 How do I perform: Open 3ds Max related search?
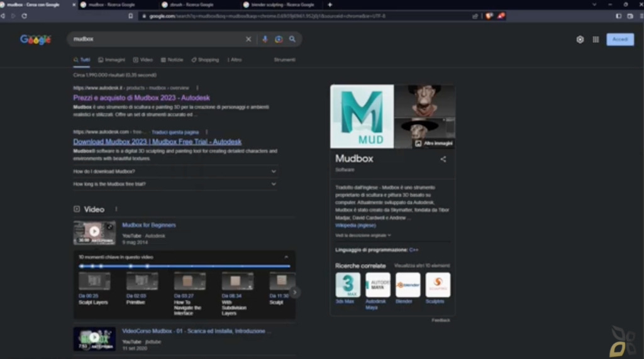[347, 289]
